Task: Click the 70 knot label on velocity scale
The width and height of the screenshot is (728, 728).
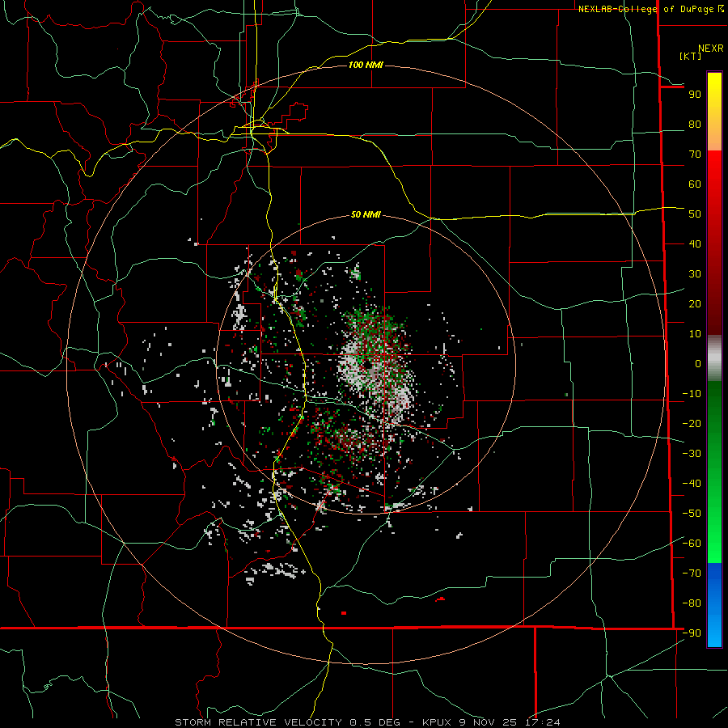Action: (695, 154)
